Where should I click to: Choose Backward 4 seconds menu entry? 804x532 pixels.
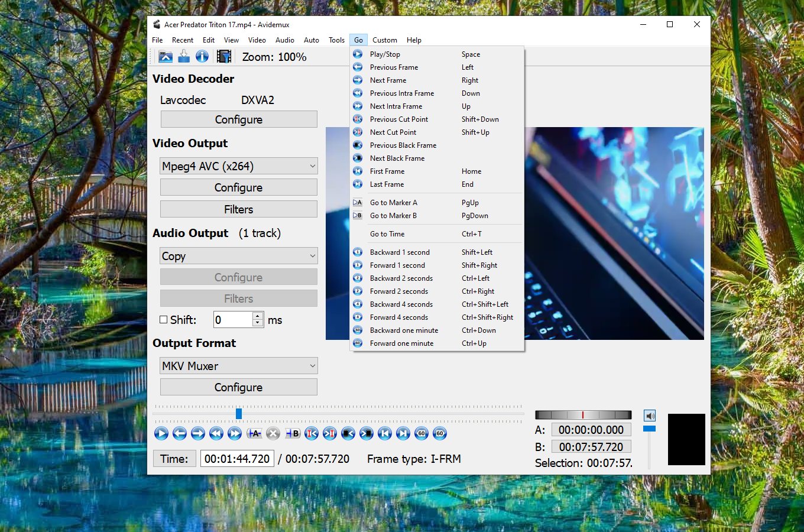pyautogui.click(x=437, y=304)
